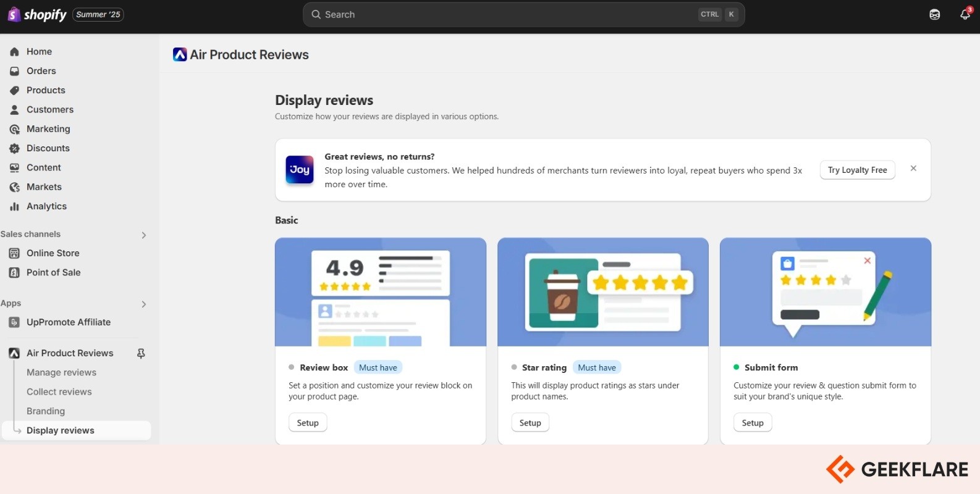
Task: Select Display reviews subpage
Action: click(x=76, y=430)
